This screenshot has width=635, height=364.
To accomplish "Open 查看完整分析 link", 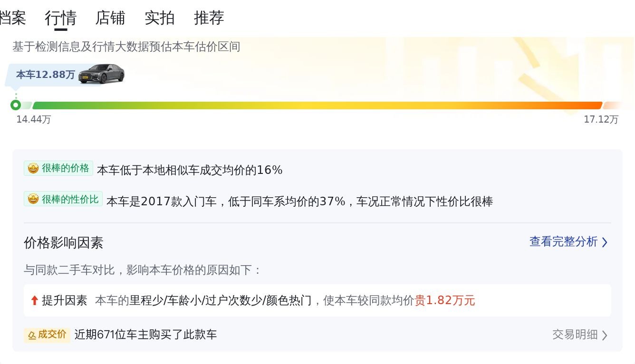I will coord(563,242).
